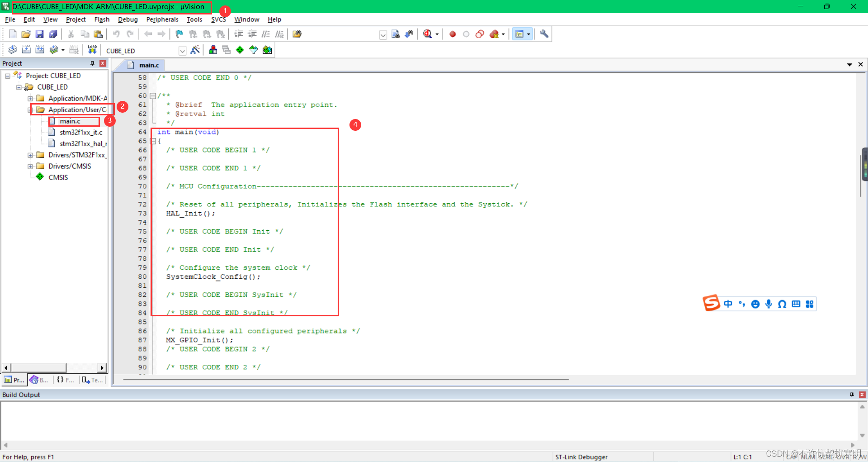Collapse the Project: CUBE_LED tree node
868x462 pixels.
(x=8, y=76)
